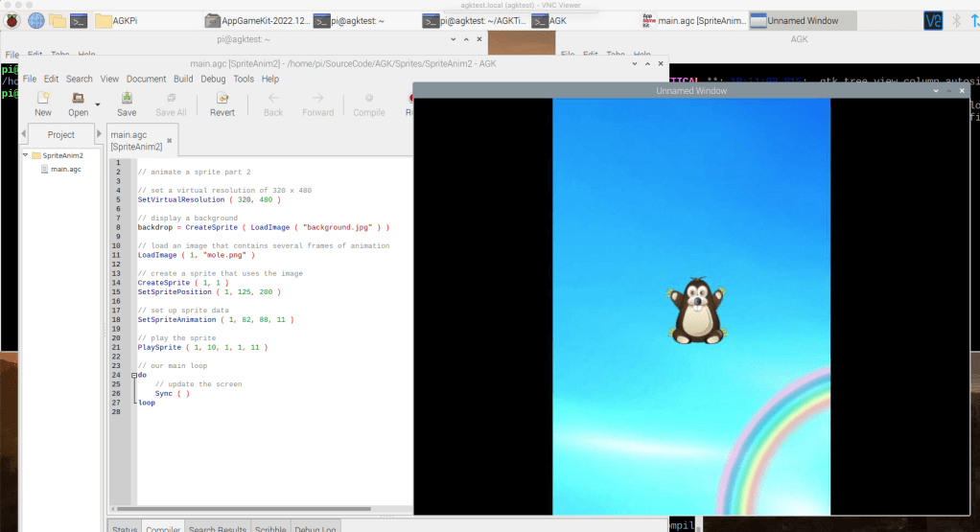Click the Compile toolbar icon

369,99
